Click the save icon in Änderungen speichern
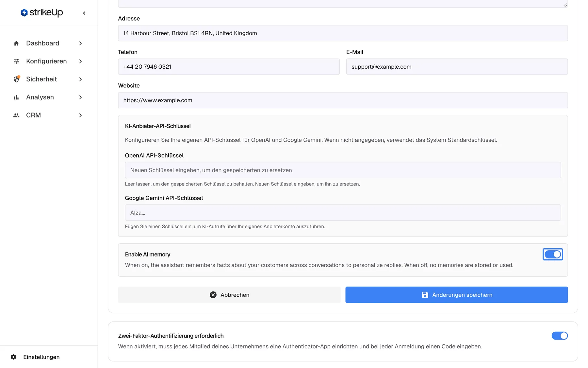The height and width of the screenshot is (368, 588). (425, 295)
